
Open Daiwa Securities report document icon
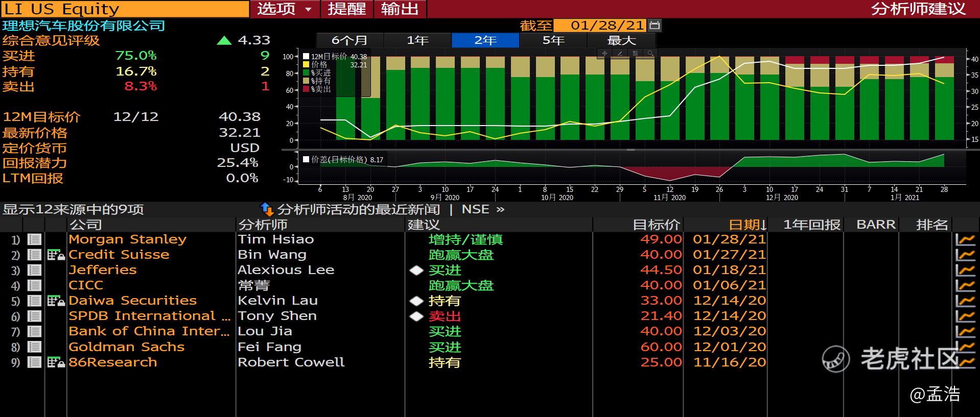tap(34, 301)
